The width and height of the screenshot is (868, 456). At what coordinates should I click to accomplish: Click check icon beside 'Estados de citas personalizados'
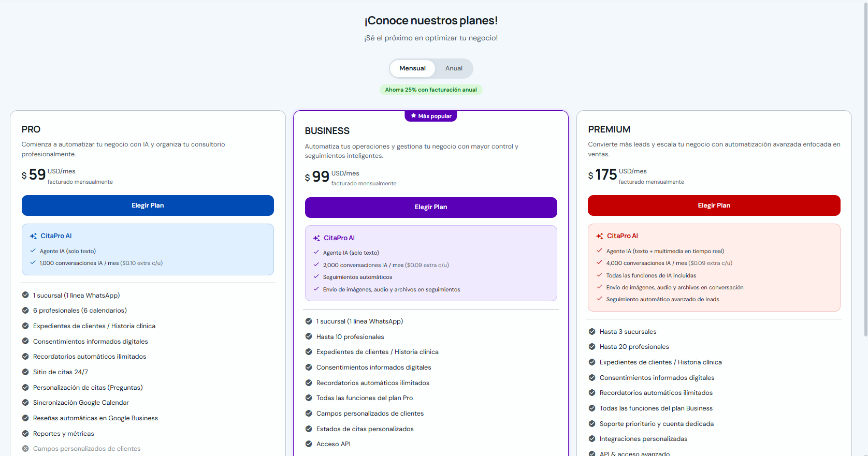[309, 429]
